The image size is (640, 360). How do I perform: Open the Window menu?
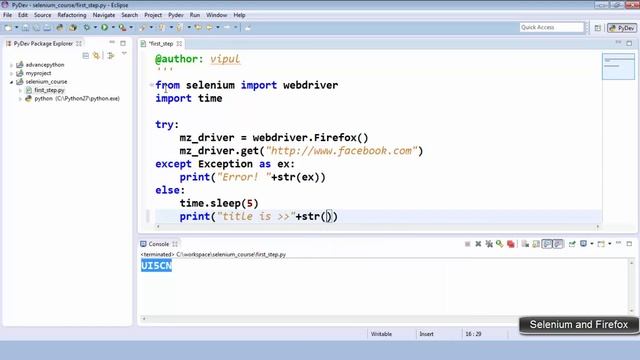(x=216, y=15)
